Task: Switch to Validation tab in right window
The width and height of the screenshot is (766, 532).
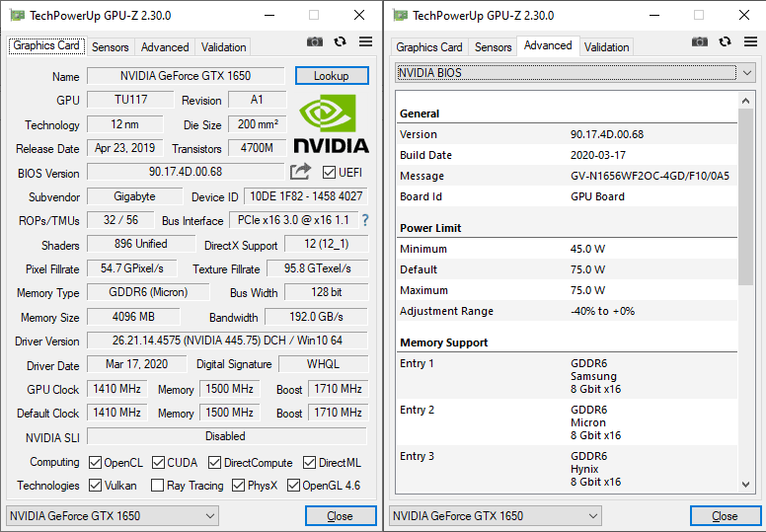Action: [607, 47]
